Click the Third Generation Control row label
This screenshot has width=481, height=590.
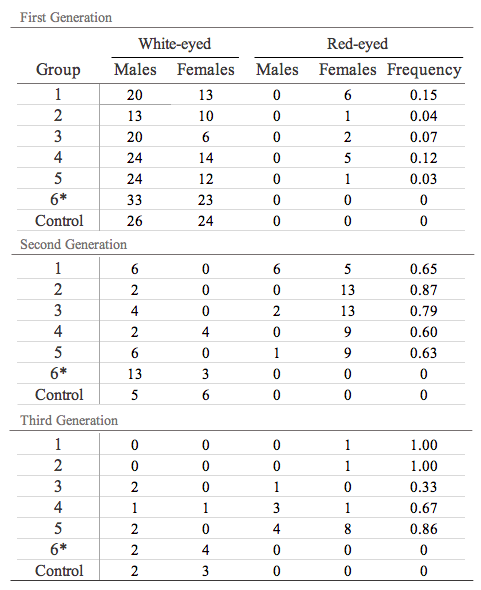tap(59, 571)
